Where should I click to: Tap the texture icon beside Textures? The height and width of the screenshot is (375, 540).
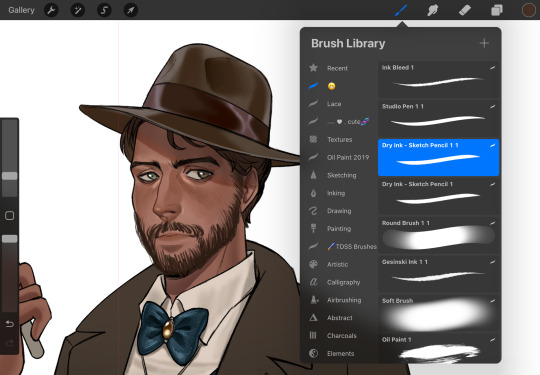313,139
